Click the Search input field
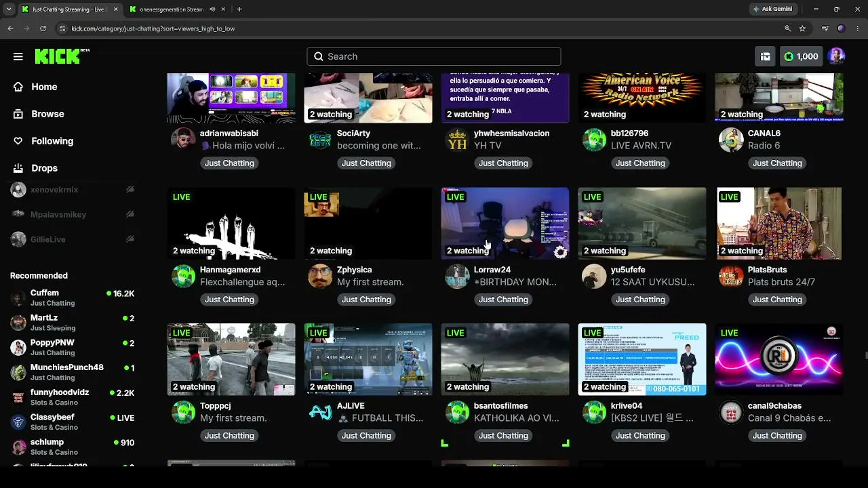The width and height of the screenshot is (868, 488). pos(434,56)
